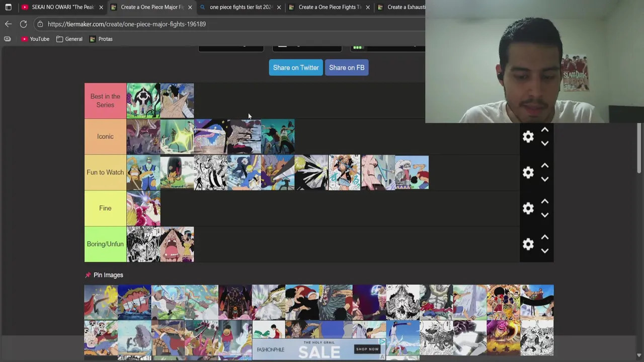Click the page vertical scrollbar thumb
Image resolution: width=644 pixels, height=362 pixels.
[x=639, y=148]
